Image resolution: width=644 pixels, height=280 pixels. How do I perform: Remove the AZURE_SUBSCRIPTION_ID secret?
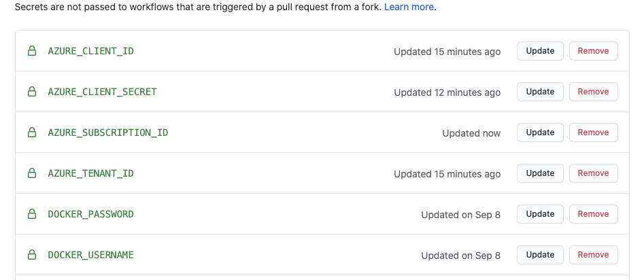point(593,133)
